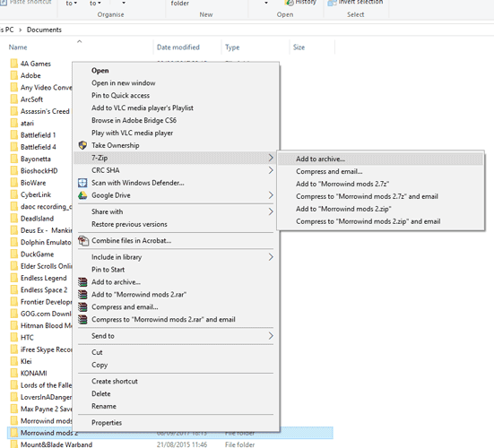Click the HTC folder icon
Image resolution: width=494 pixels, height=448 pixels.
(x=13, y=338)
